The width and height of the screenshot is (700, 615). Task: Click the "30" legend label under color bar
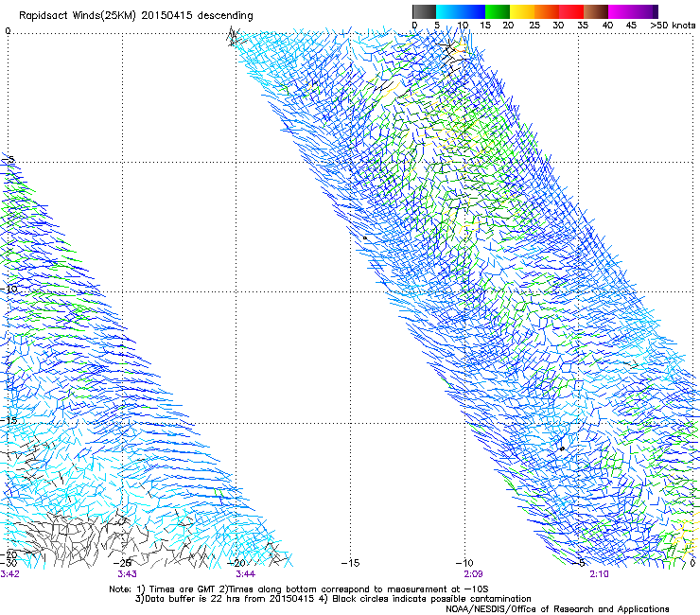(x=558, y=26)
